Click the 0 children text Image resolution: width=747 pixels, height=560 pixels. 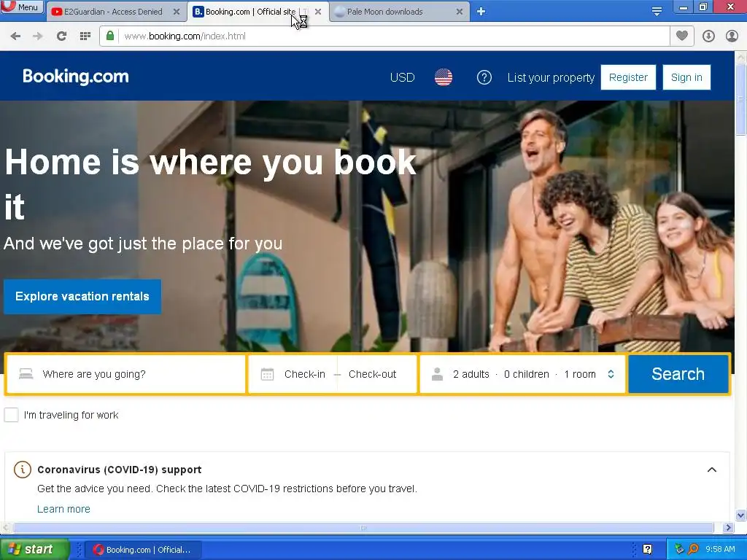[527, 374]
